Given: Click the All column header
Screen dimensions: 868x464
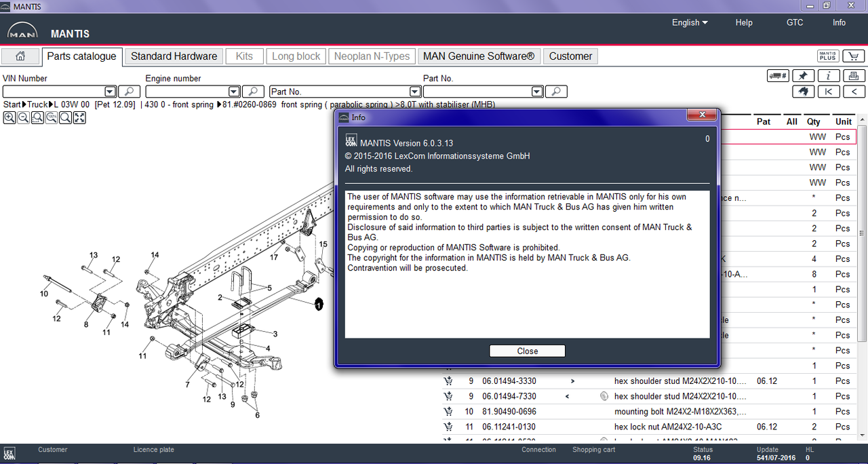Looking at the screenshot, I should 792,121.
